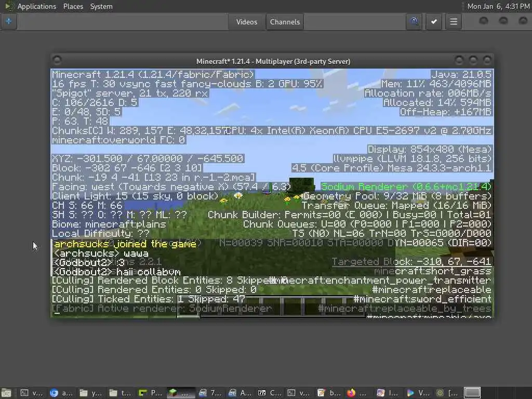The width and height of the screenshot is (532, 399).
Task: Click the panel clock showing Mon Jan 6
Action: pyautogui.click(x=498, y=6)
